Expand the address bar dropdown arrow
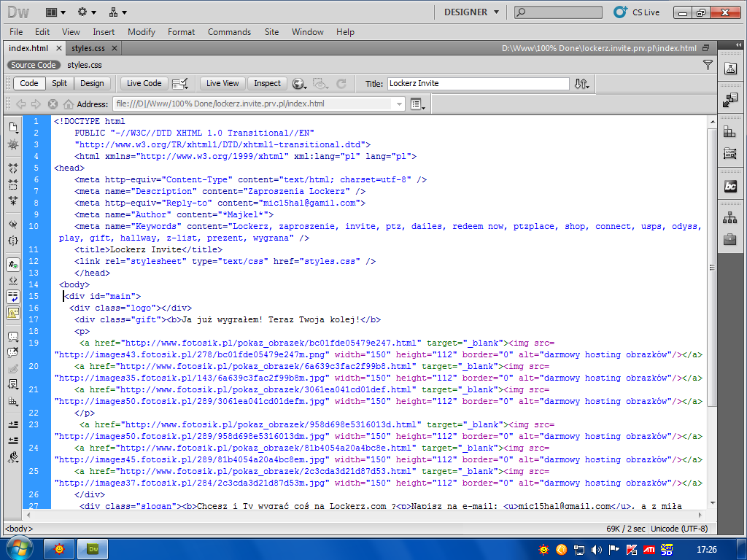The image size is (747, 560). 399,104
